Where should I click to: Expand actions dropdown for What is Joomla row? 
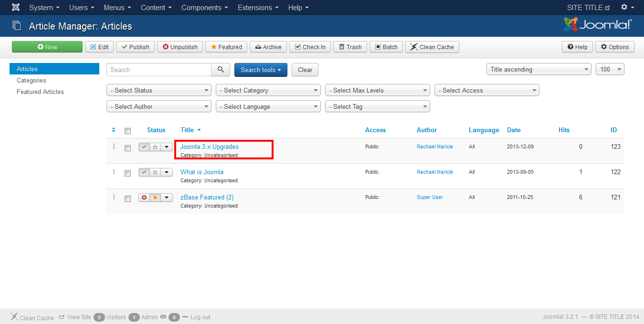(x=167, y=172)
